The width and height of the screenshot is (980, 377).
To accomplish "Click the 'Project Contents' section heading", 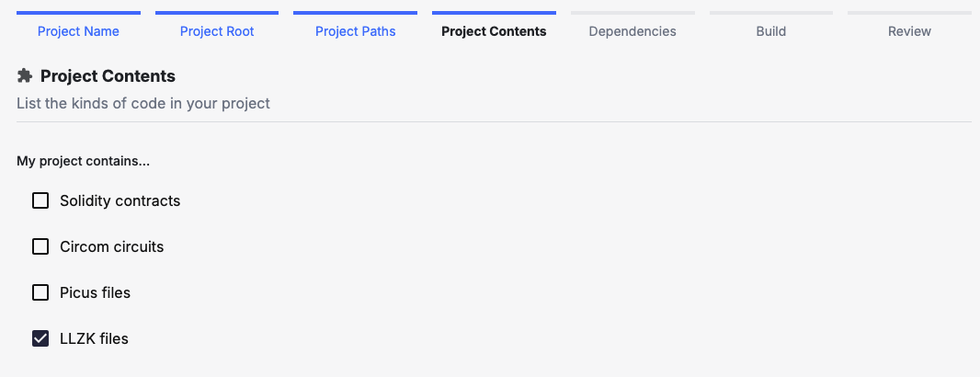I will tap(108, 75).
